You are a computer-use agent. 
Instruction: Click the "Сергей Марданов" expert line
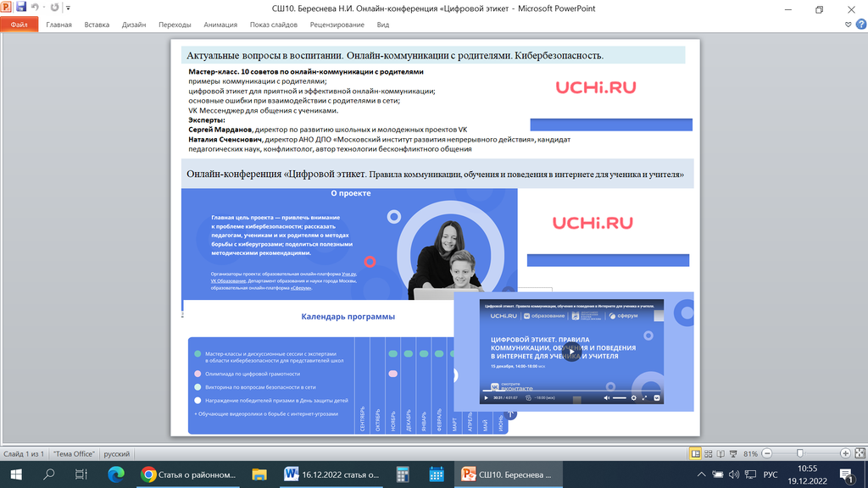tap(328, 130)
